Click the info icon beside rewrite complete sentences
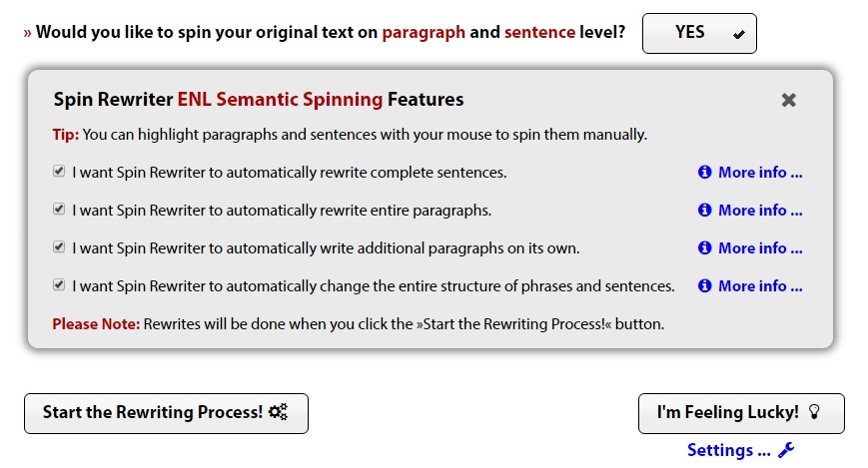The image size is (868, 468). point(704,172)
